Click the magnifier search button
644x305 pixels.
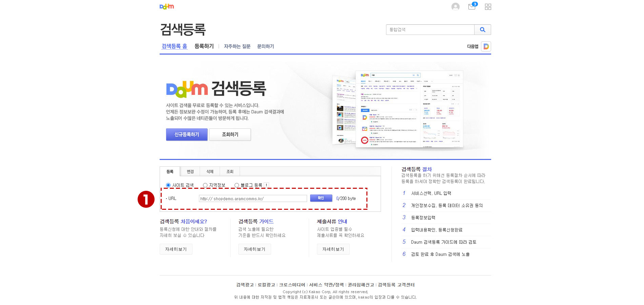(x=483, y=29)
